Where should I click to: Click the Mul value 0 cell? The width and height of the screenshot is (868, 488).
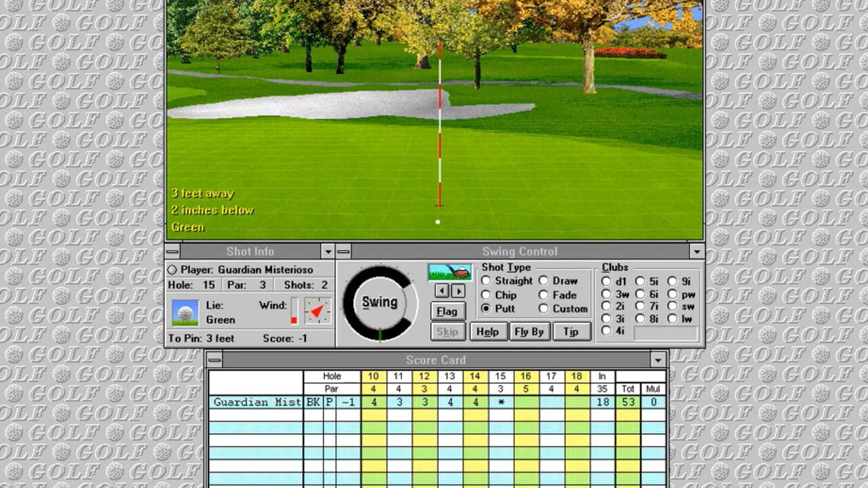coord(654,402)
